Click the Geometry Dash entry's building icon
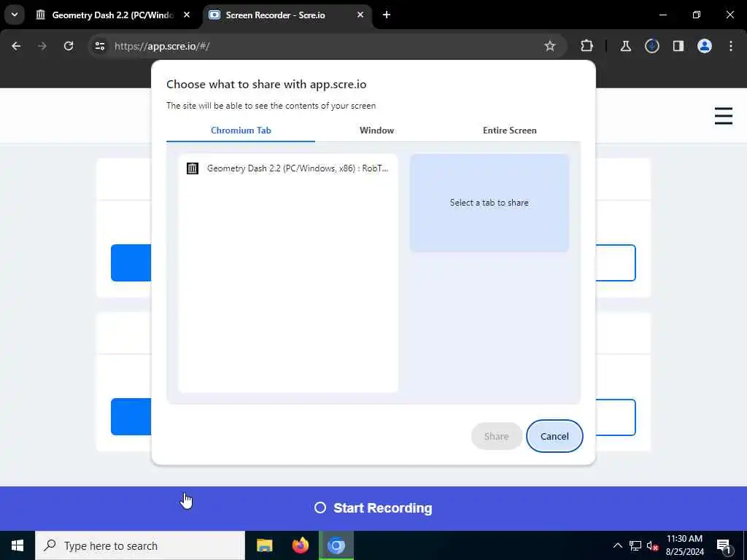Screen dimensions: 747x560 (193, 168)
